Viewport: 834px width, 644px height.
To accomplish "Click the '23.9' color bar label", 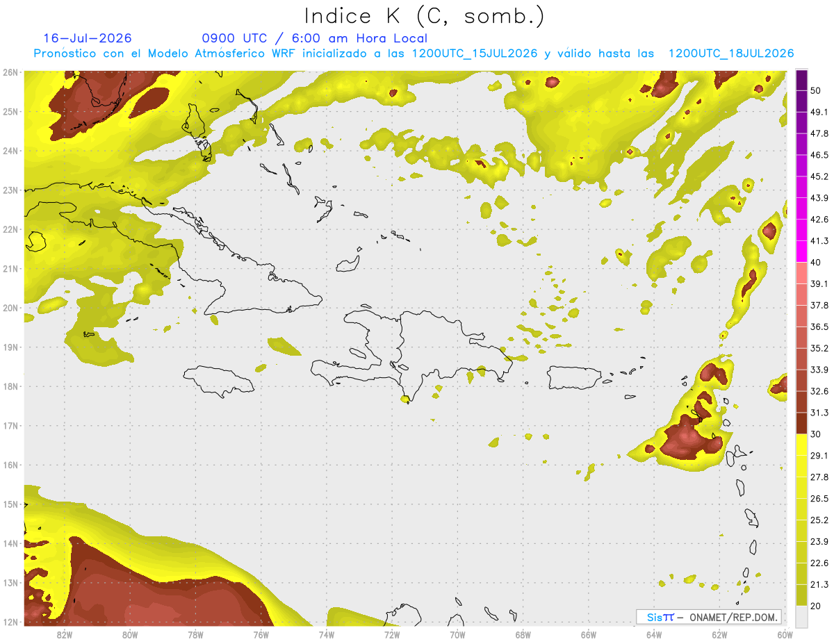I will tap(819, 542).
